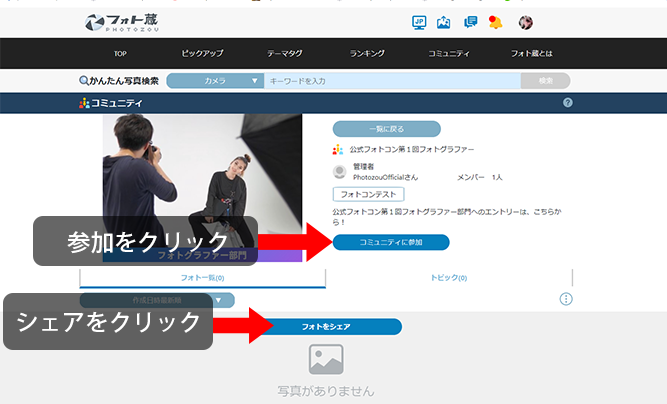Click the community people icon in blue bar
Image resolution: width=667 pixels, height=404 pixels.
84,103
